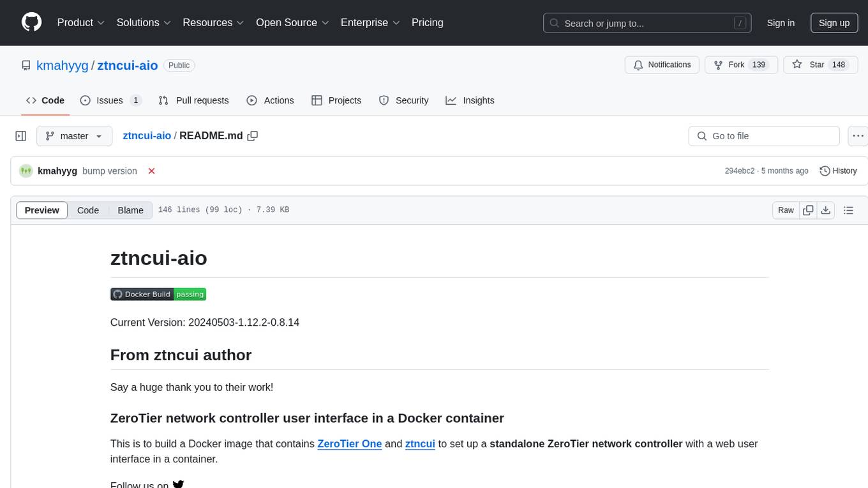
Task: Click the ztncui-aio README heading
Action: click(x=159, y=258)
